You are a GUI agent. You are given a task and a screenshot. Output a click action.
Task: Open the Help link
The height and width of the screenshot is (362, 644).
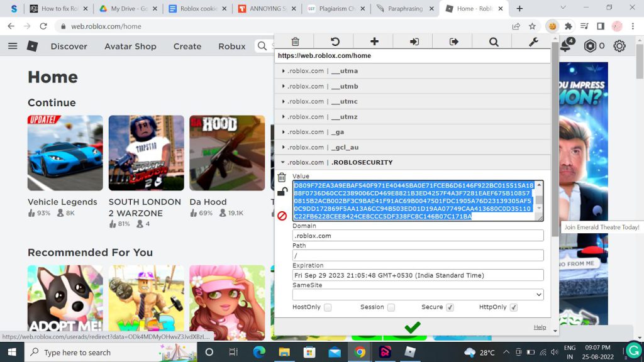point(540,327)
